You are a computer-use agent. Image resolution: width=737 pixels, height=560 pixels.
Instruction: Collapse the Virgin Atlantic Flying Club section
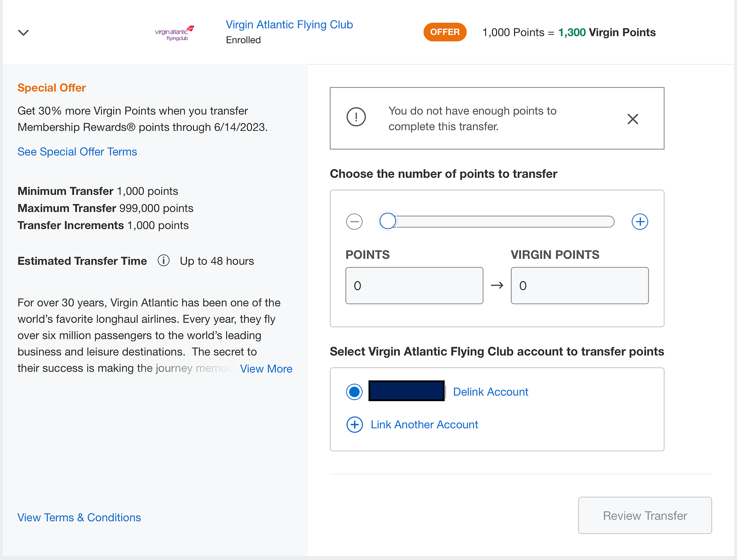coord(23,32)
